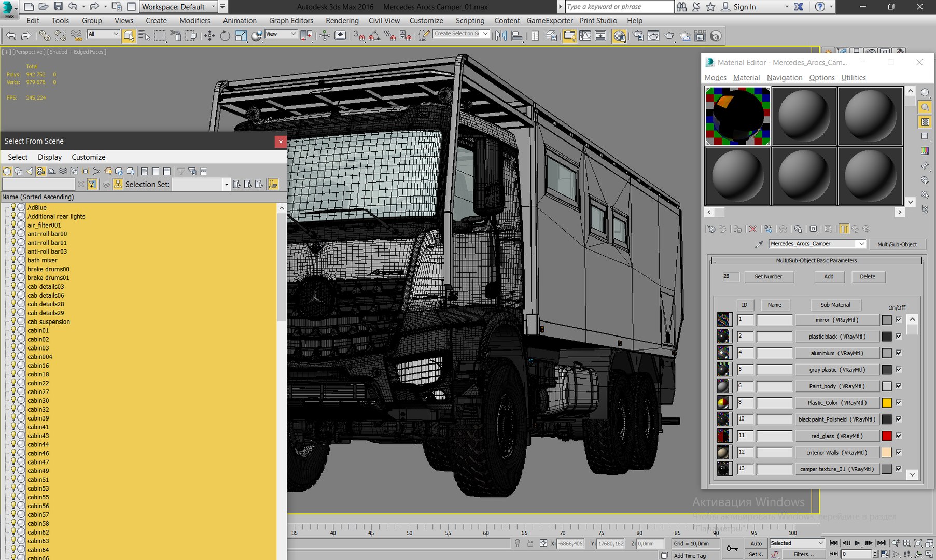Viewport: 936px width, 560px height.
Task: Toggle the Percent Snap icon
Action: (x=390, y=36)
